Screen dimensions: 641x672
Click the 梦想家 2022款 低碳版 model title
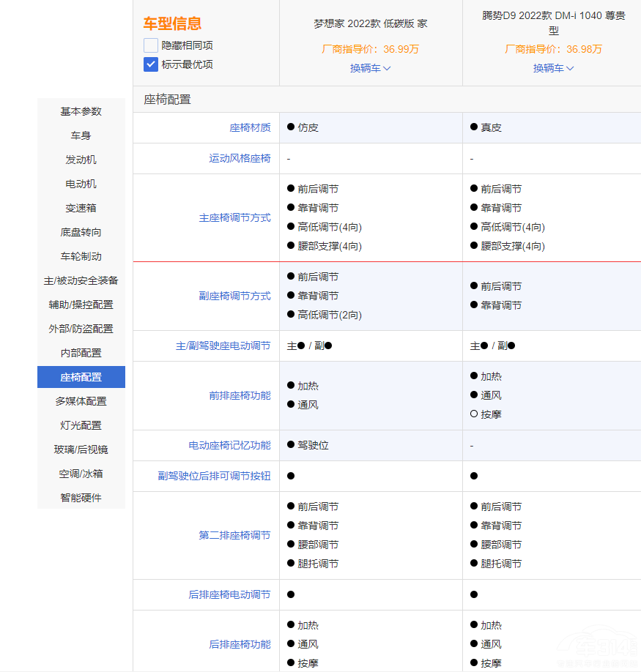[x=370, y=23]
